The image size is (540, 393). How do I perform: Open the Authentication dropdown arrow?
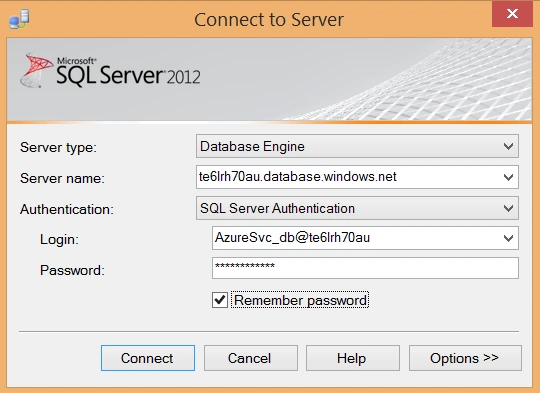pos(508,208)
